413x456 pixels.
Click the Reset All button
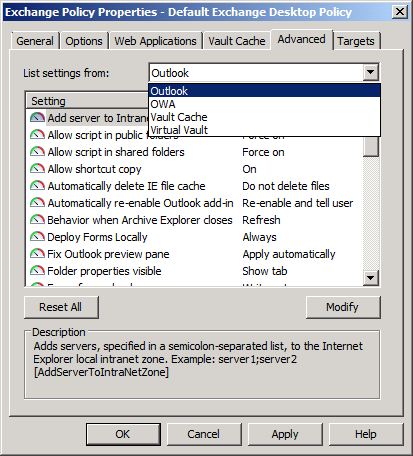(61, 307)
